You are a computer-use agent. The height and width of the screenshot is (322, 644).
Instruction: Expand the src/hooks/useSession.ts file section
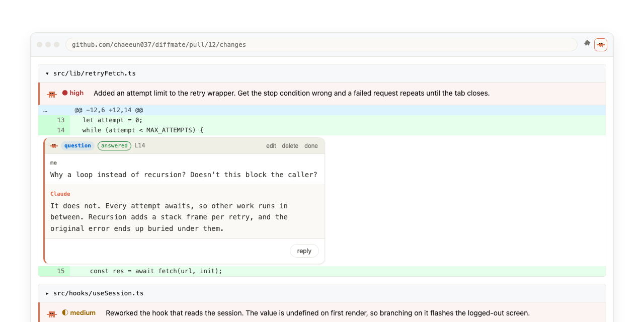click(47, 293)
